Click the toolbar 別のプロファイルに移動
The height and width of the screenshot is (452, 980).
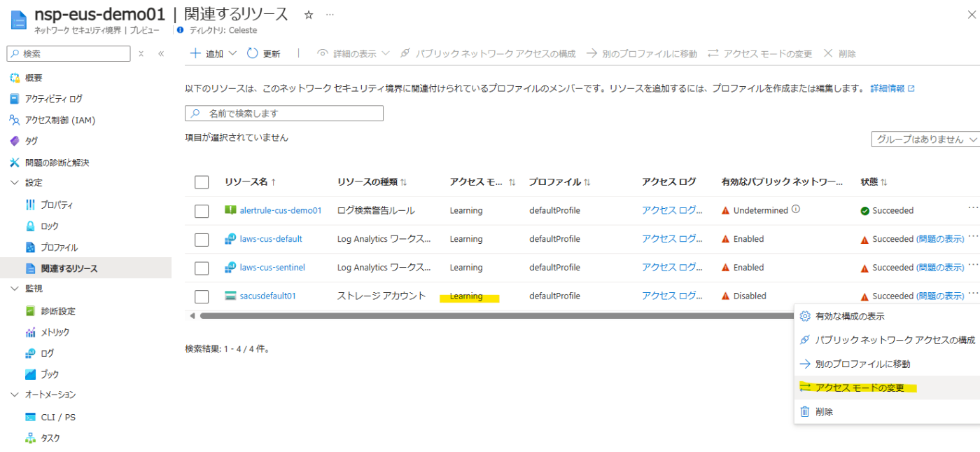(x=642, y=53)
